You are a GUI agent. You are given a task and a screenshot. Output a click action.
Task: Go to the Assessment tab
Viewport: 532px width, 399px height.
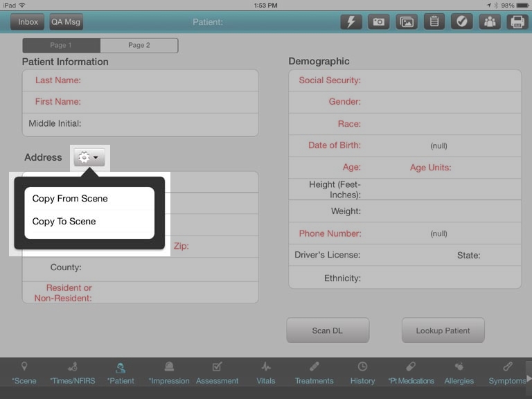pyautogui.click(x=217, y=373)
